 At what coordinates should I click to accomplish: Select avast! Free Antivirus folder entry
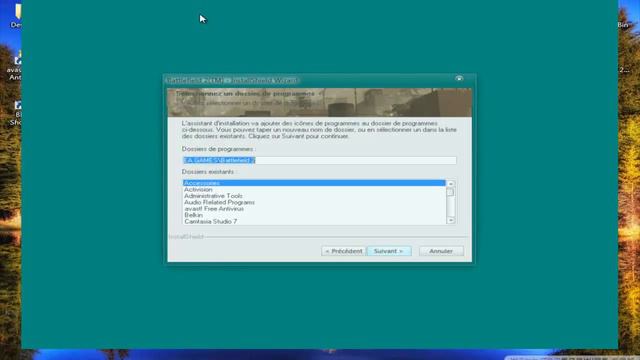[x=314, y=209]
